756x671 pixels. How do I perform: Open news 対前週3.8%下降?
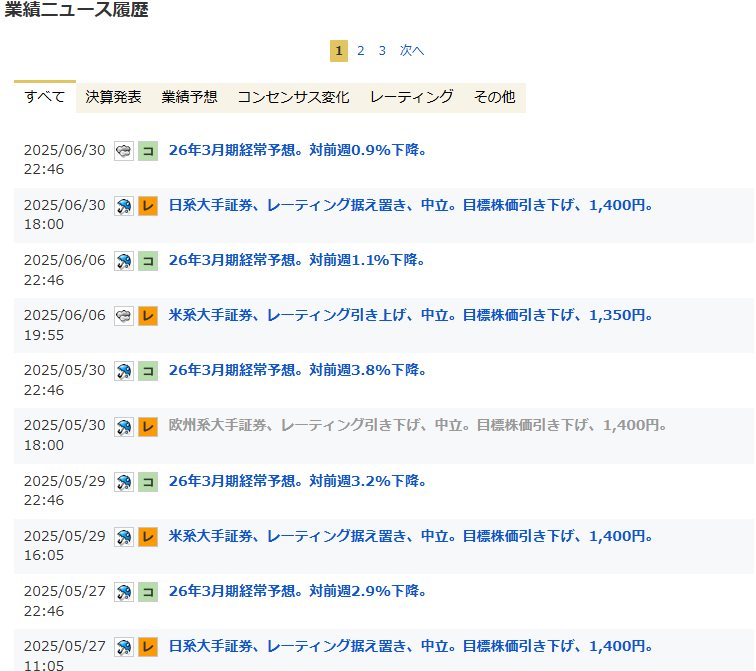[x=297, y=370]
